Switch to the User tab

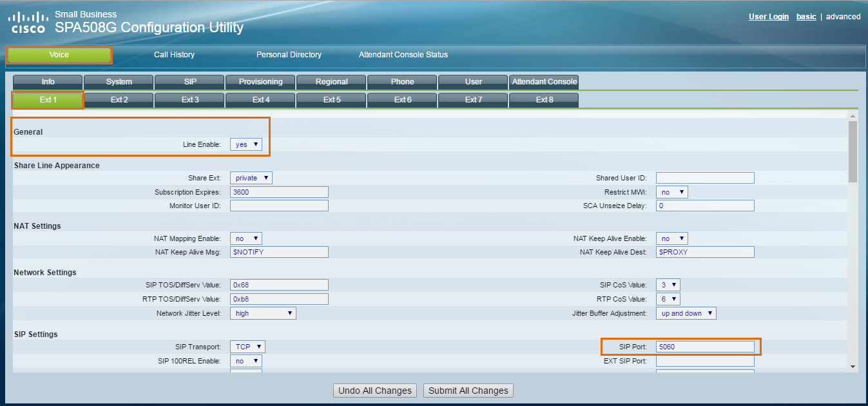473,82
